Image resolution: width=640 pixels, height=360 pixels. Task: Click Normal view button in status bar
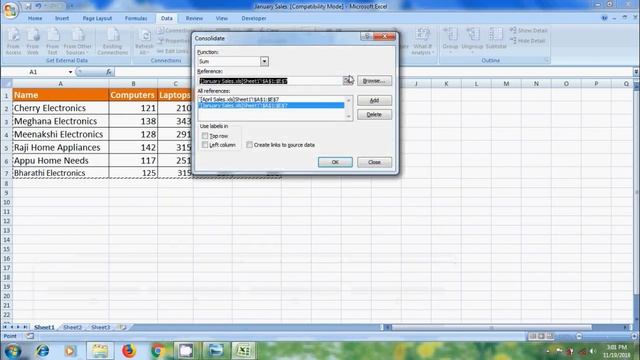point(533,336)
